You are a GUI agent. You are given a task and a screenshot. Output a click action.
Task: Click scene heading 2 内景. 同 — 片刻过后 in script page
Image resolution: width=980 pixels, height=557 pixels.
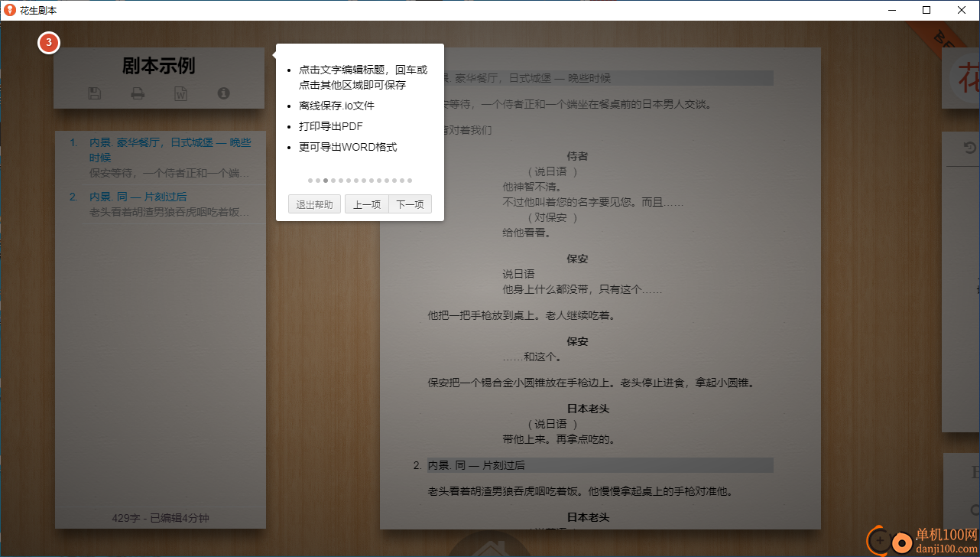click(599, 465)
